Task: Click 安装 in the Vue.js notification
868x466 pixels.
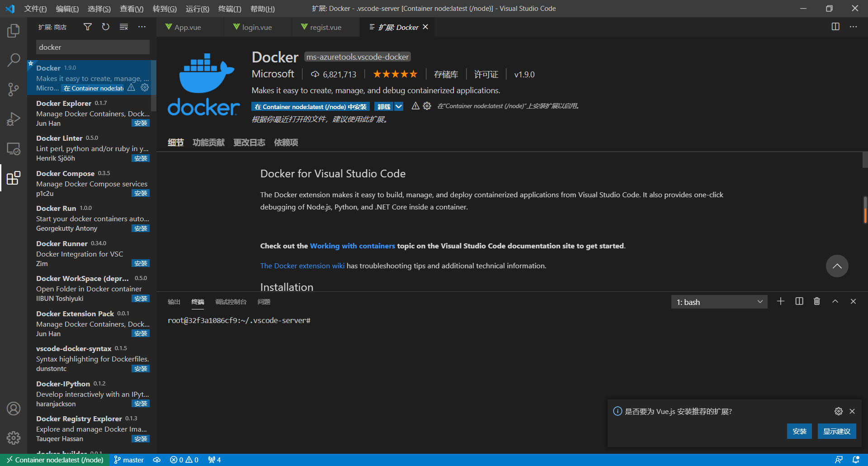Action: click(799, 431)
